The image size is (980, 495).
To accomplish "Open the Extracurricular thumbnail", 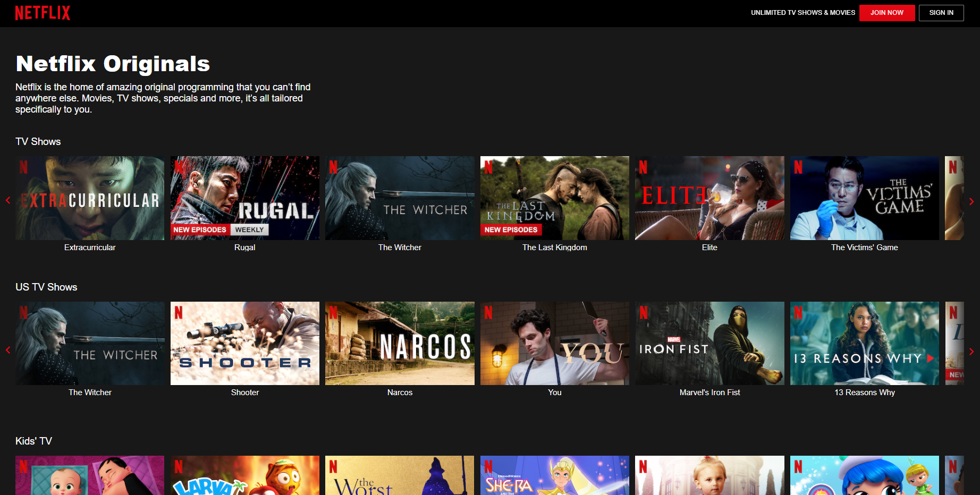I will pyautogui.click(x=89, y=198).
